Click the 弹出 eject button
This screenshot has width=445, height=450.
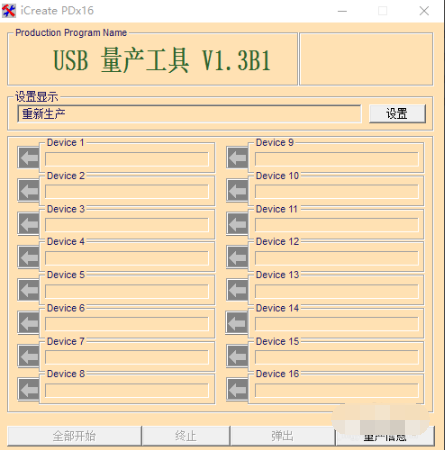click(283, 436)
